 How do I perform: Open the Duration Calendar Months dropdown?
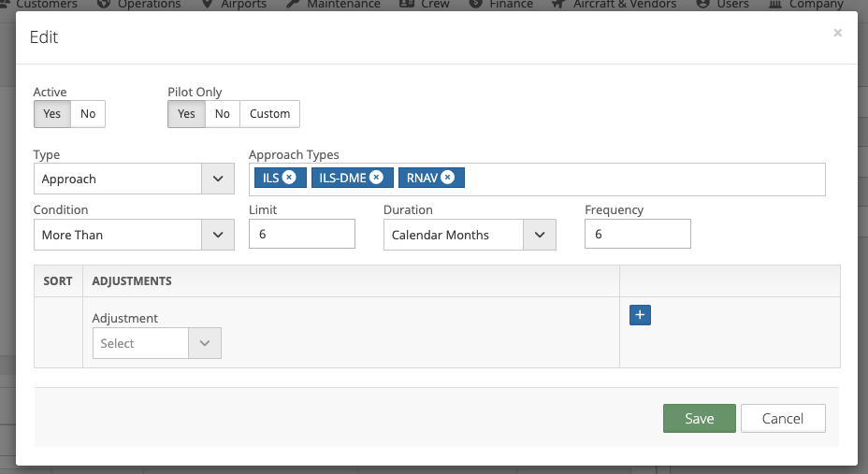click(x=470, y=235)
